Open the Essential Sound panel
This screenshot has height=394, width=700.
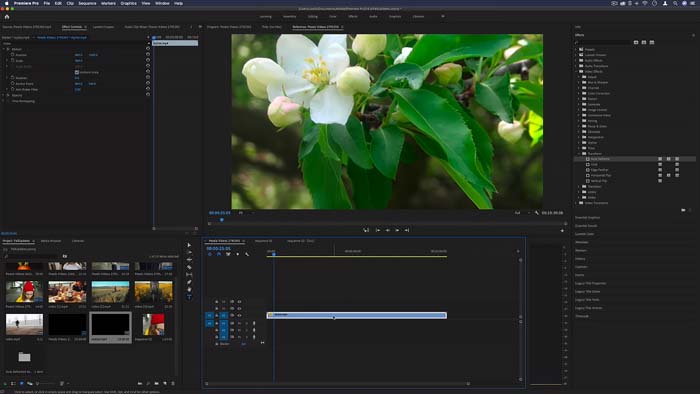point(586,226)
